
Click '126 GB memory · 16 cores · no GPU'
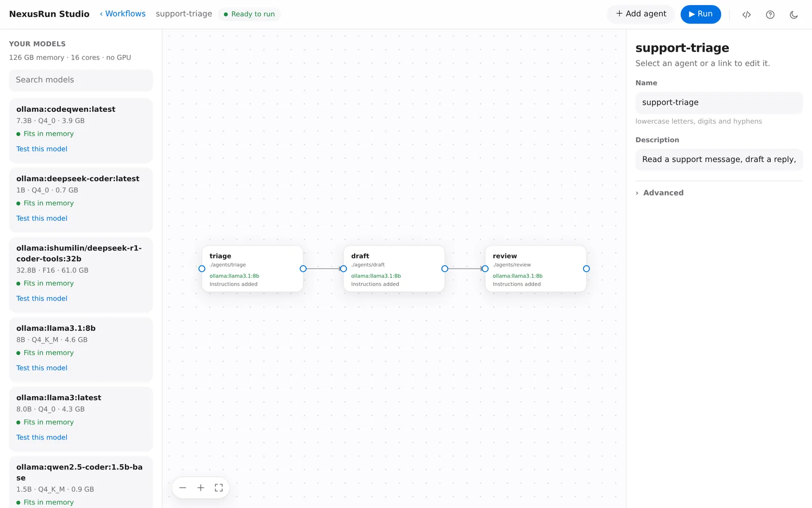[x=70, y=57]
